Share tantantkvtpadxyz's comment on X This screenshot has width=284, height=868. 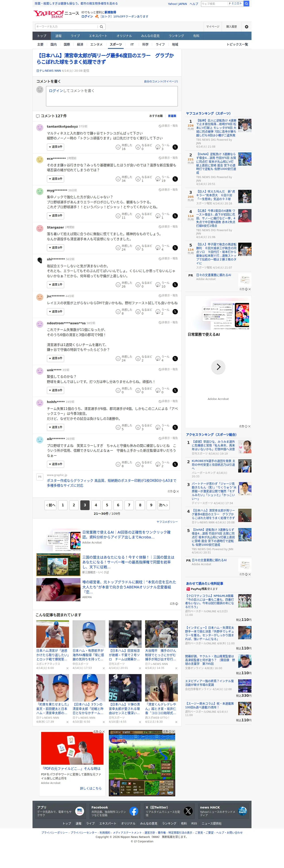175,147
